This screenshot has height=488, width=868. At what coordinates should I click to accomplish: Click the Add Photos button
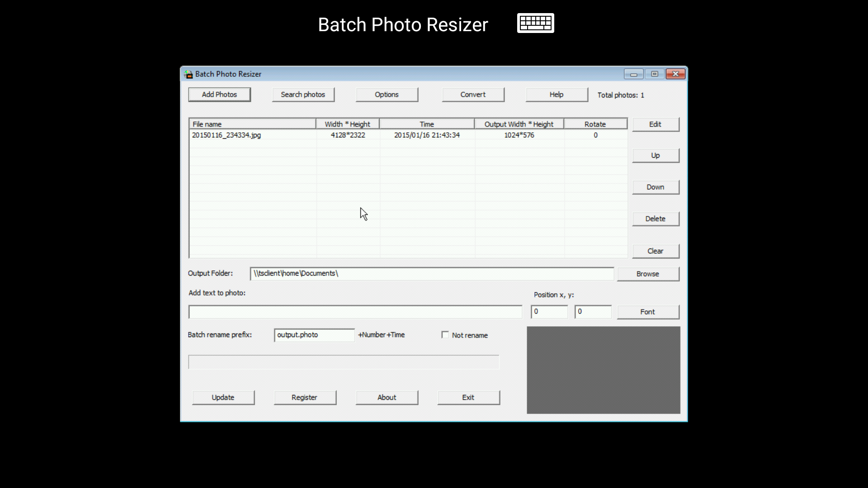(x=219, y=94)
